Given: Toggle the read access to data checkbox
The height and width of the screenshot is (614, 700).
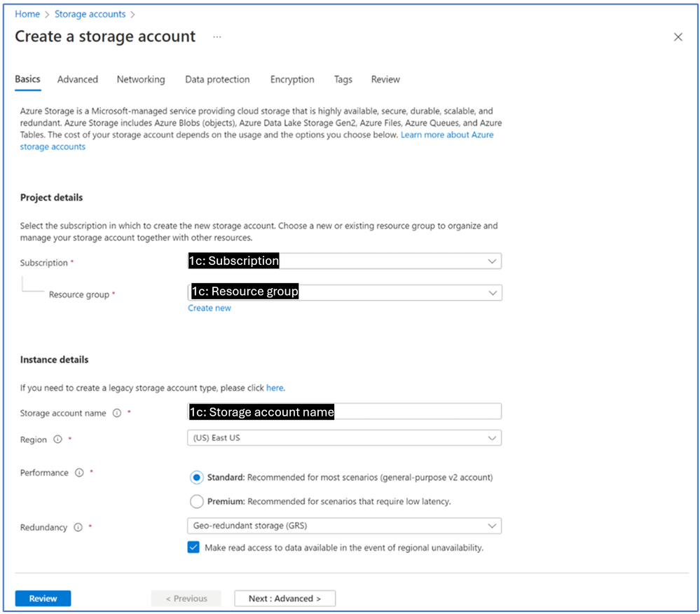Looking at the screenshot, I should pyautogui.click(x=193, y=547).
